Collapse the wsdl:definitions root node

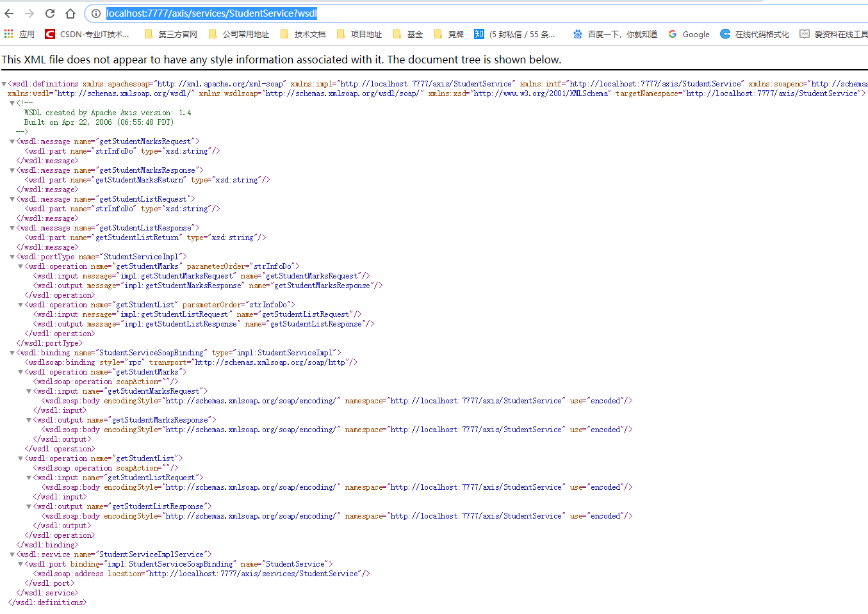click(4, 84)
